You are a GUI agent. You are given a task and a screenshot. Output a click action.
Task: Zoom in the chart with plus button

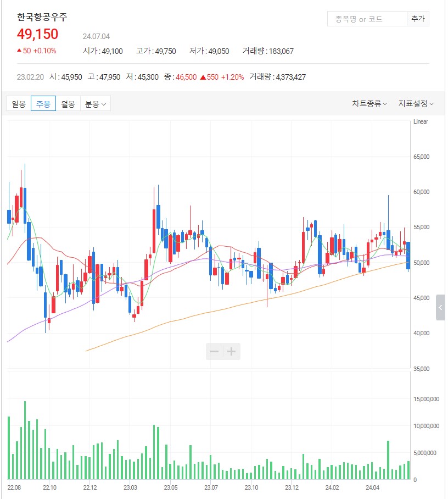(232, 352)
